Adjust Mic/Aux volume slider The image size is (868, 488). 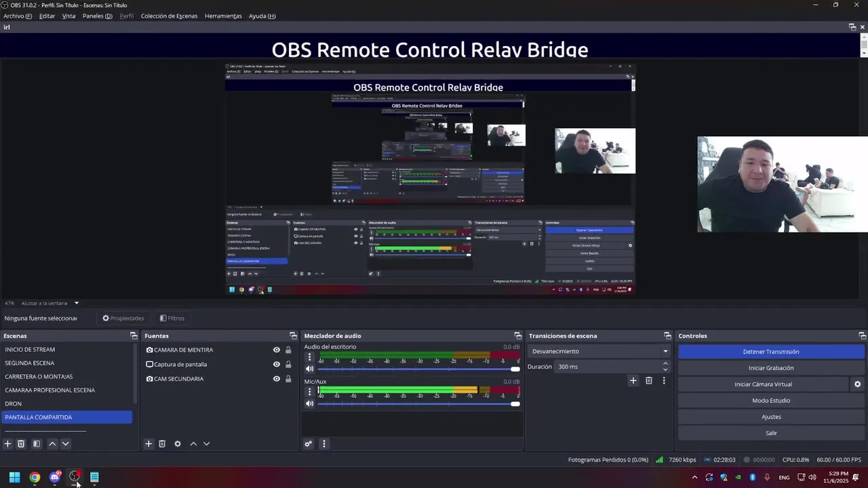tap(418, 404)
